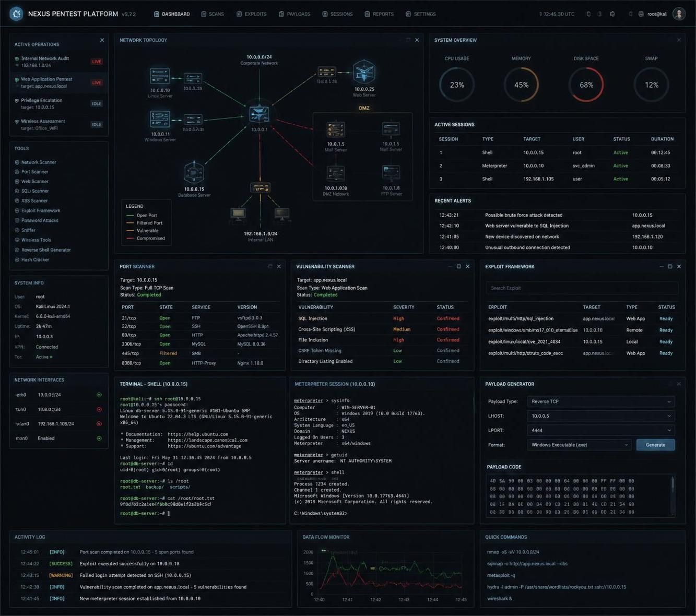This screenshot has height=616, width=696.
Task: Open the Reports tab
Action: tap(379, 14)
